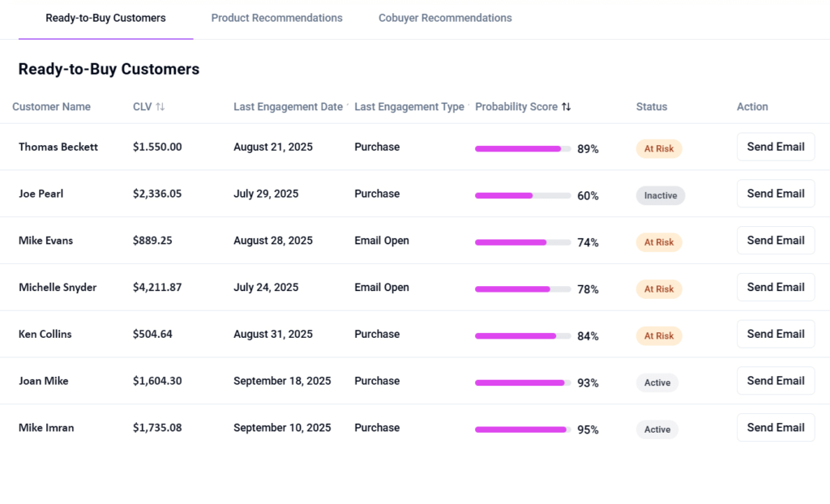The height and width of the screenshot is (504, 830).
Task: Send Email to Thomas Beckett
Action: 775,147
